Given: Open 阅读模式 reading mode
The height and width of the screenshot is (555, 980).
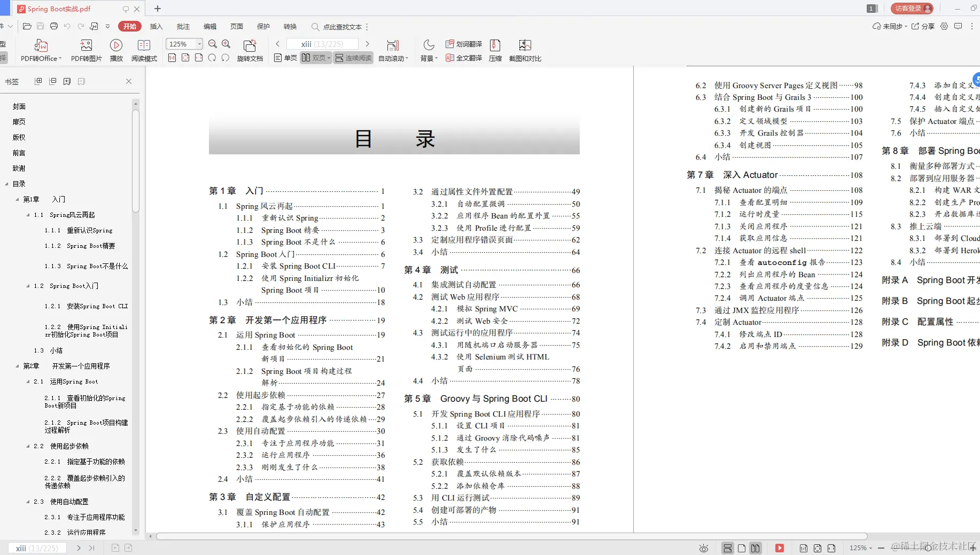Looking at the screenshot, I should click(x=144, y=50).
